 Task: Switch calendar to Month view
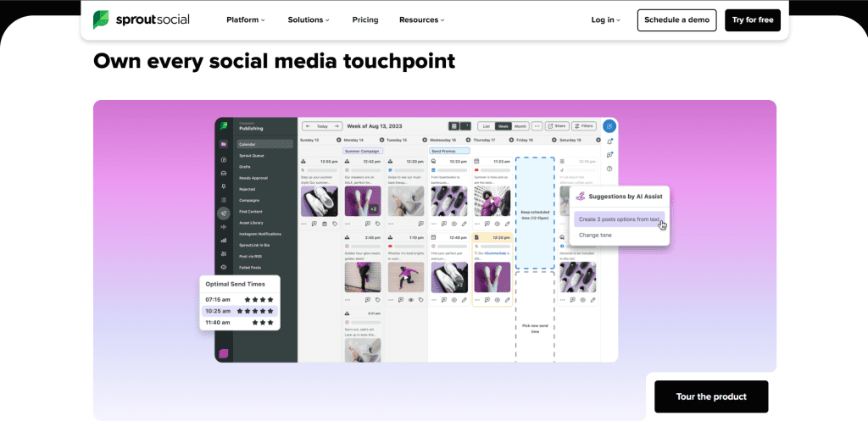pyautogui.click(x=520, y=126)
